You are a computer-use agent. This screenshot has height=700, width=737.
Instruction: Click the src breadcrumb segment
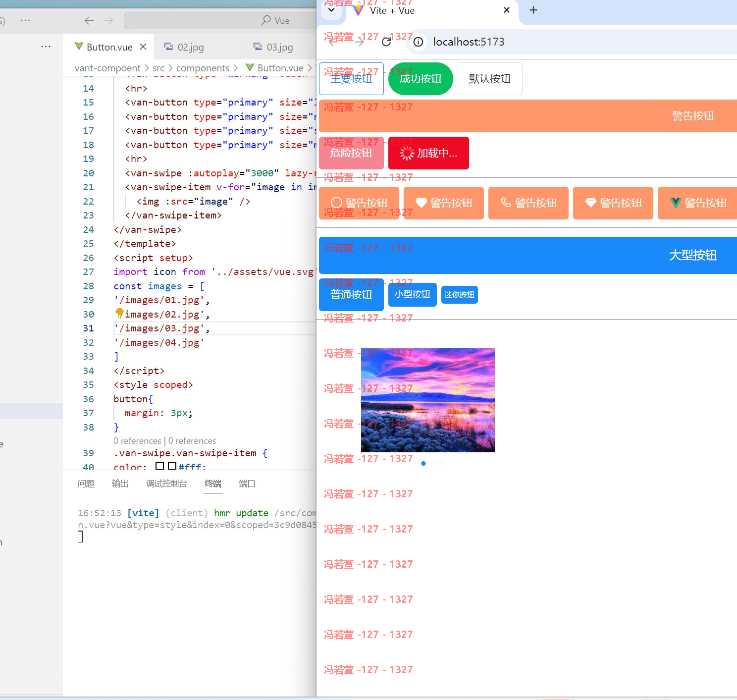click(x=158, y=68)
